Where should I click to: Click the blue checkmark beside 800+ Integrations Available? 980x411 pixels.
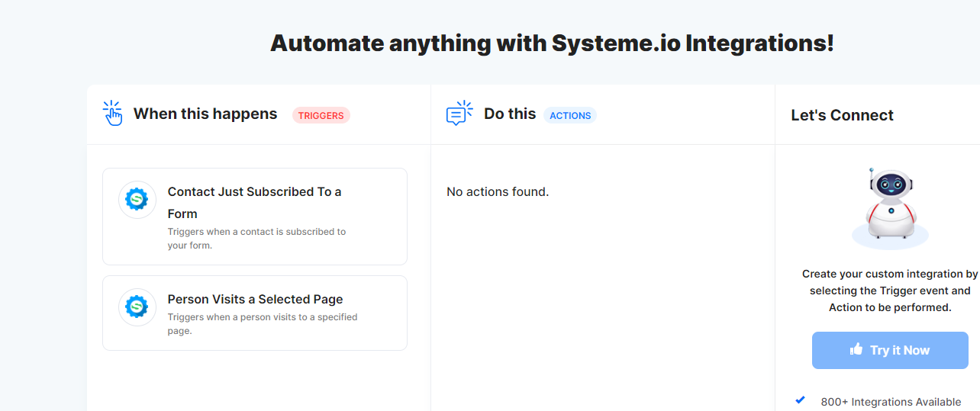point(800,400)
